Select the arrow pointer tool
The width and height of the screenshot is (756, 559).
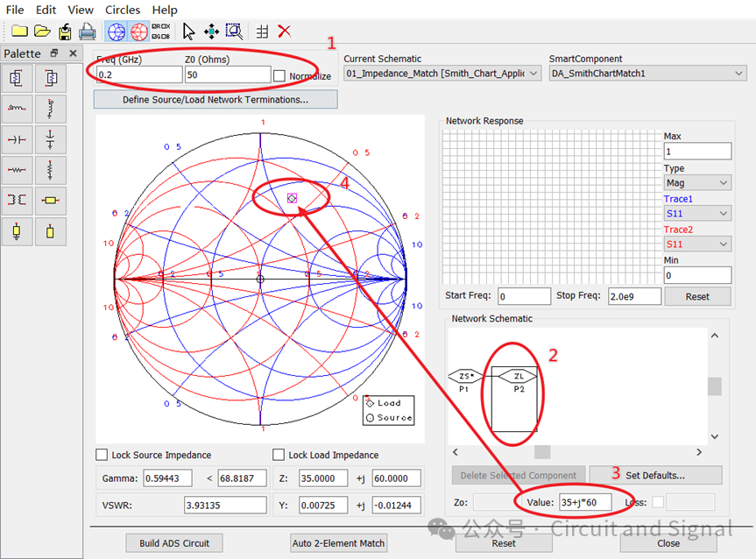pos(188,32)
